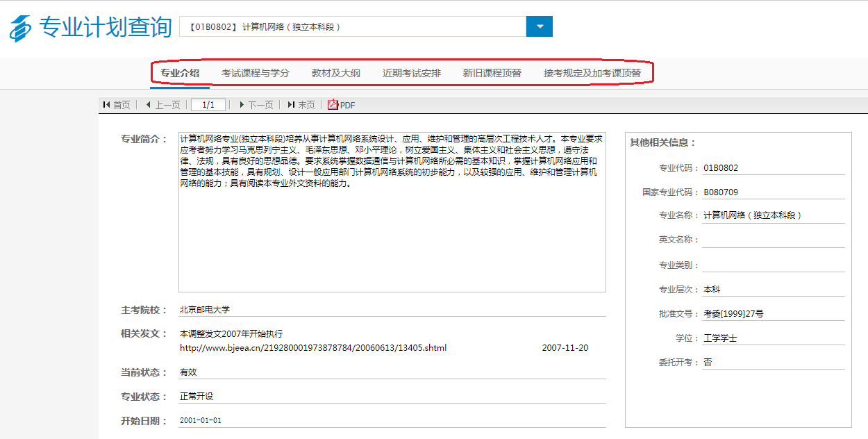Open the major selection dropdown arrow
Image resolution: width=868 pixels, height=439 pixels.
(539, 27)
